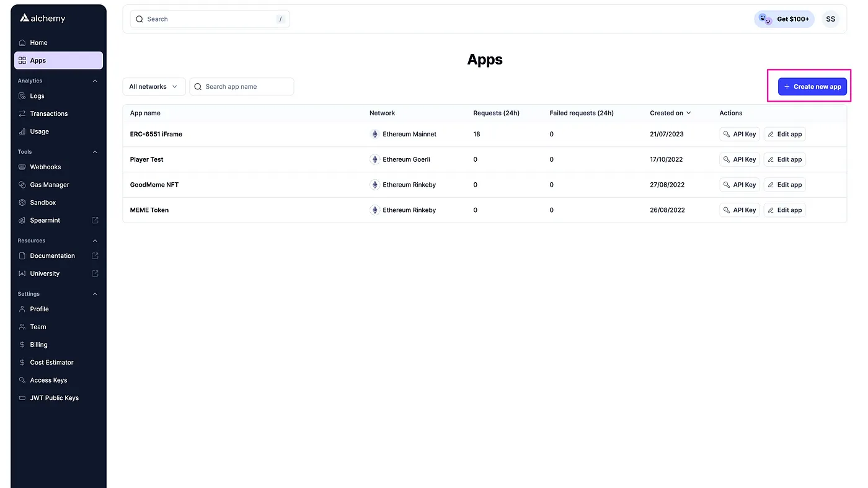Open API Key for Player Test
Viewport: 868px width, 488px height.
[740, 159]
